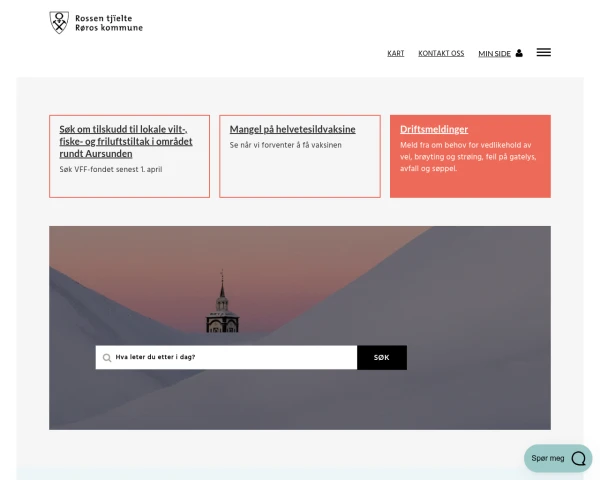This screenshot has width=600, height=480.
Task: Click 'Se når vi forventer å få vaksinen' text
Action: [285, 145]
